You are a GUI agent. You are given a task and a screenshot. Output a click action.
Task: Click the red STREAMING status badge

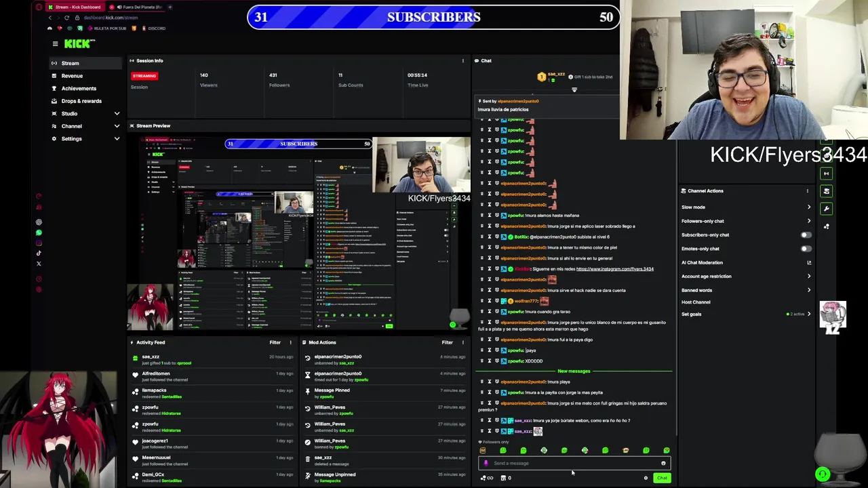pyautogui.click(x=144, y=76)
